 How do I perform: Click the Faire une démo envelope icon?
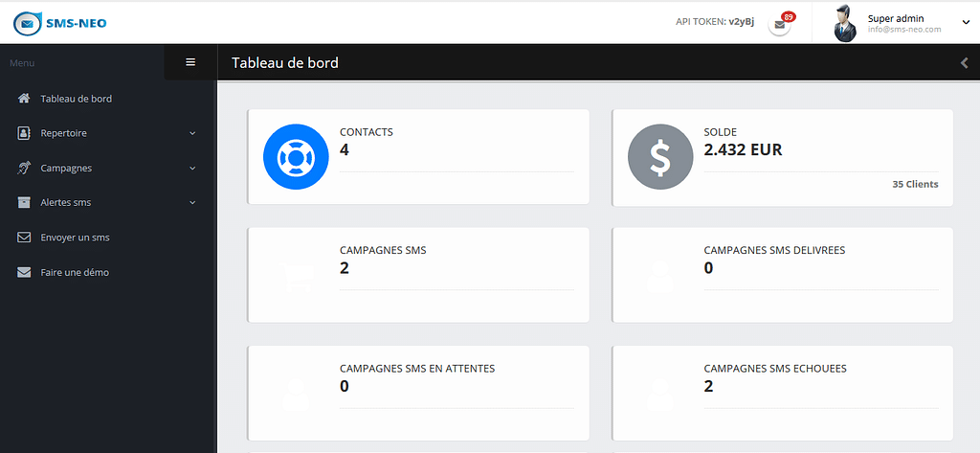25,272
